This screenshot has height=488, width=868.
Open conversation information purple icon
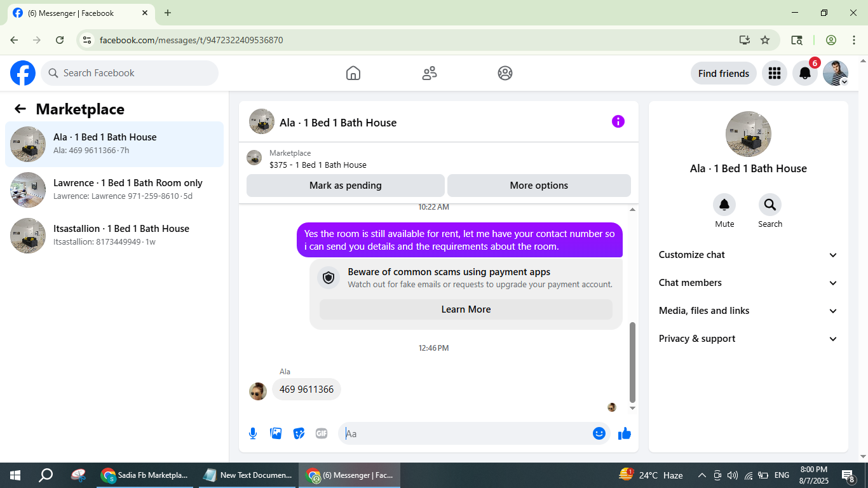(618, 121)
